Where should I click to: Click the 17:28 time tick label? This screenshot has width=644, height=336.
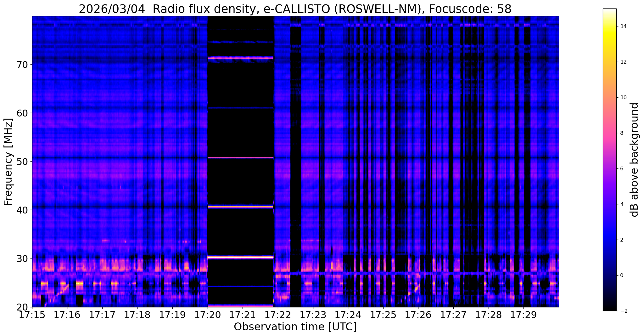click(x=488, y=315)
